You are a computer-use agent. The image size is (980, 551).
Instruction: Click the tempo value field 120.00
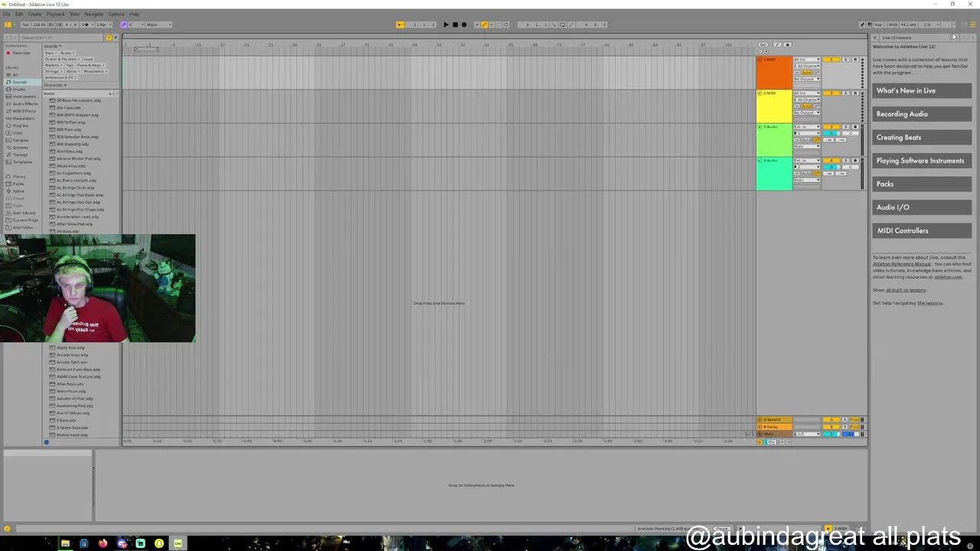39,24
